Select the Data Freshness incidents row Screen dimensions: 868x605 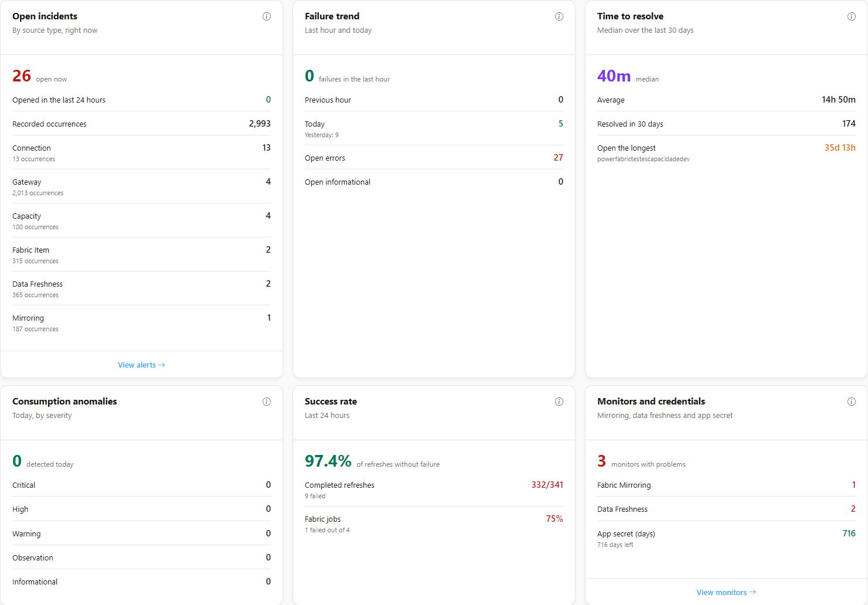click(x=141, y=288)
